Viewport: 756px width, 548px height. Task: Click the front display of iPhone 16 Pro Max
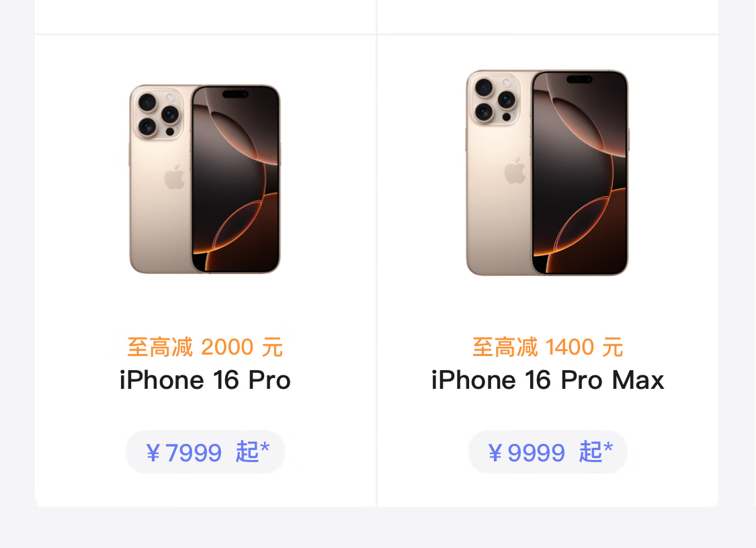[x=580, y=173]
